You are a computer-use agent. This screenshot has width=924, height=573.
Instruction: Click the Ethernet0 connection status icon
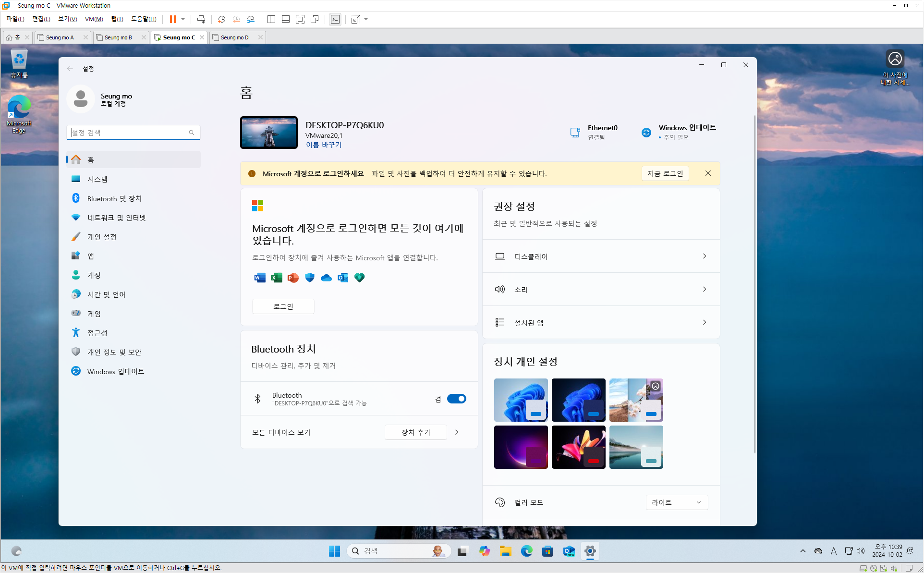coord(575,132)
